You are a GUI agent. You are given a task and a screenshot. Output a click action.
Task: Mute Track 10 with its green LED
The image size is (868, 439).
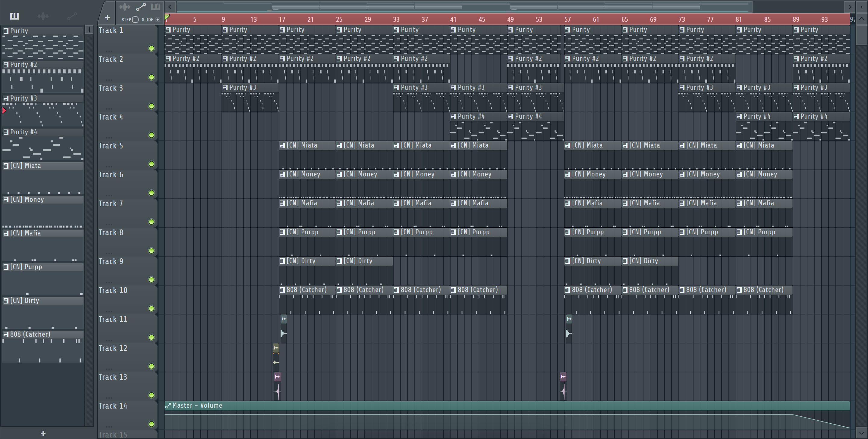click(x=152, y=309)
